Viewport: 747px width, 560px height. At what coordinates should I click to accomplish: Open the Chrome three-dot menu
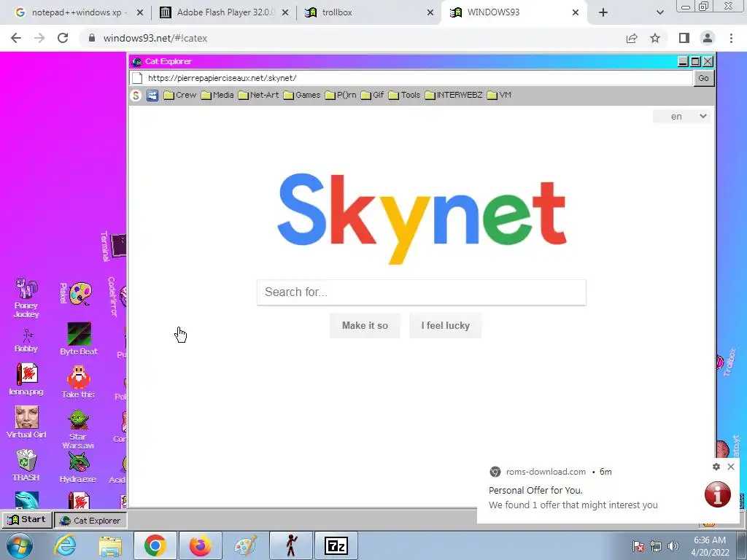pos(731,38)
